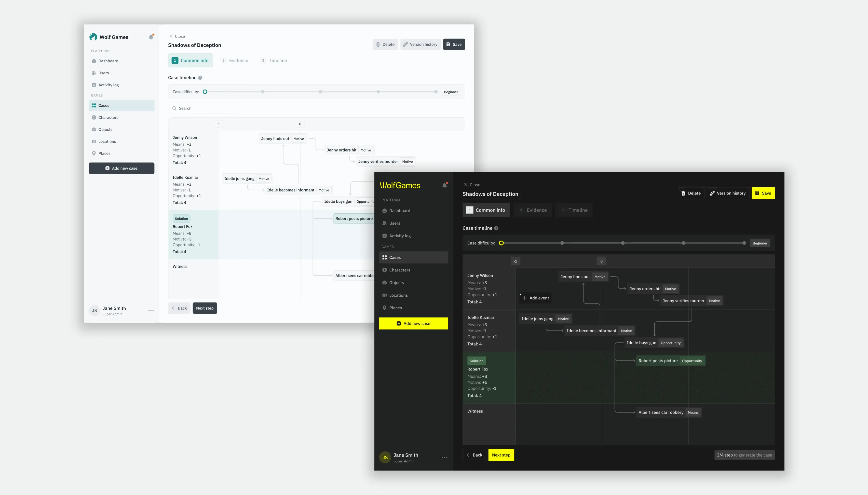Delete the case in light window
Image resolution: width=868 pixels, height=495 pixels.
click(385, 44)
